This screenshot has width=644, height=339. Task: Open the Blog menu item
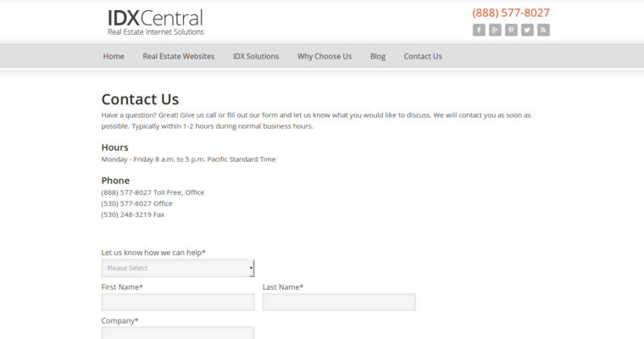pos(378,56)
